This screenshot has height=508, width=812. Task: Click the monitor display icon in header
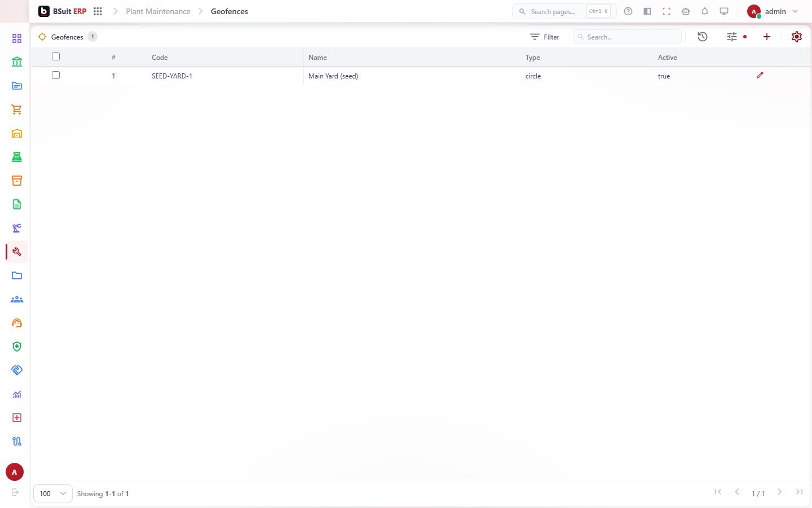pyautogui.click(x=724, y=11)
